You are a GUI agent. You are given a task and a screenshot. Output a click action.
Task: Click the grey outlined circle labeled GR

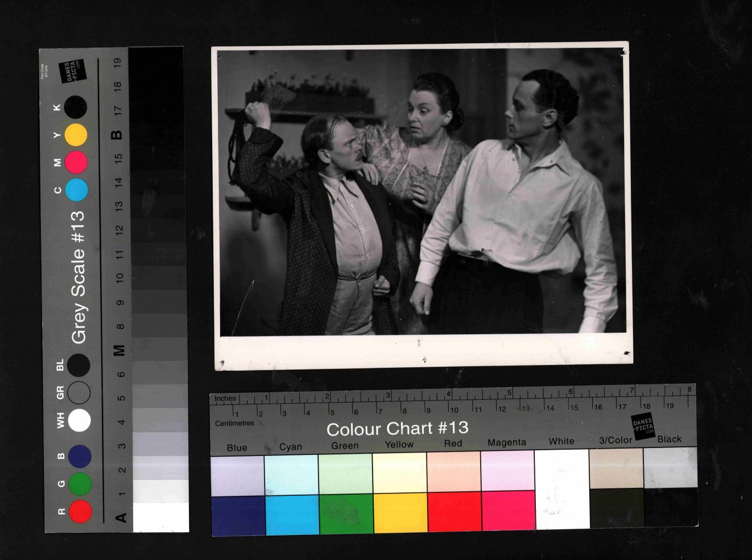(x=78, y=392)
